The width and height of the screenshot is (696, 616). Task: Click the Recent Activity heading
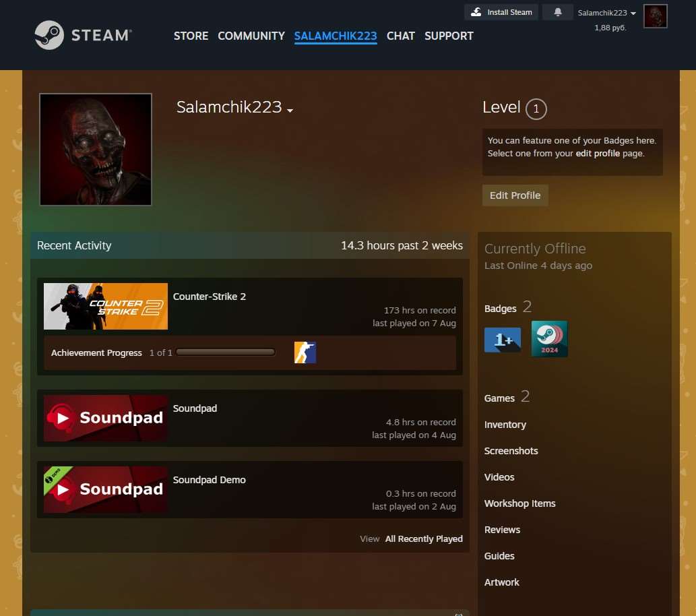click(74, 245)
